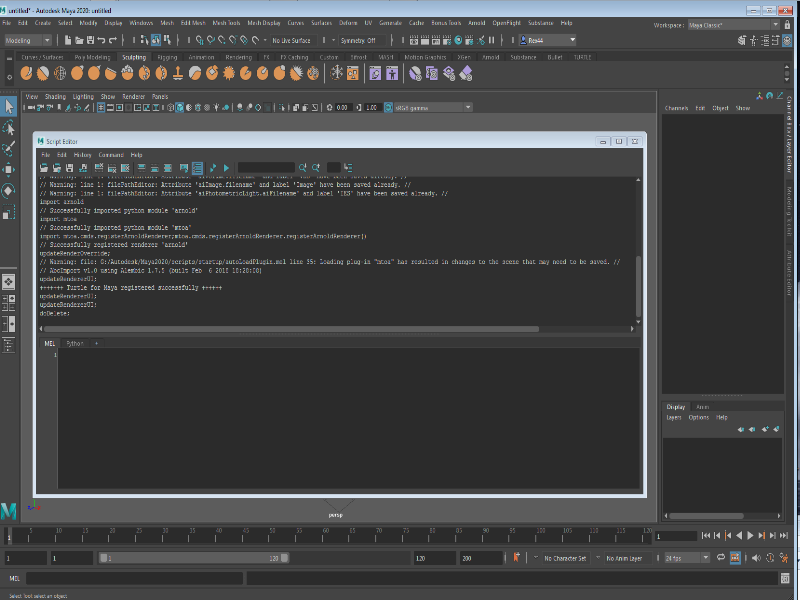Open the Modeling menu set dropdown
Screen dimensions: 800x600
[x=28, y=40]
